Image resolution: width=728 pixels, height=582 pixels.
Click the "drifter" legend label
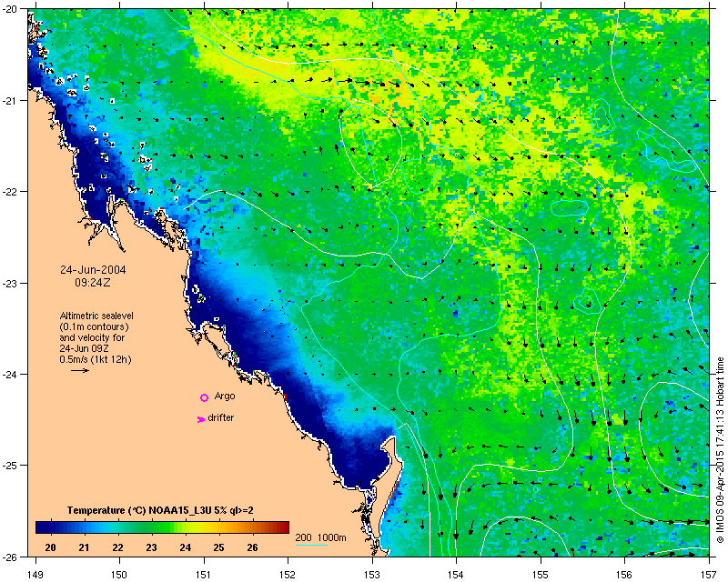(x=221, y=417)
